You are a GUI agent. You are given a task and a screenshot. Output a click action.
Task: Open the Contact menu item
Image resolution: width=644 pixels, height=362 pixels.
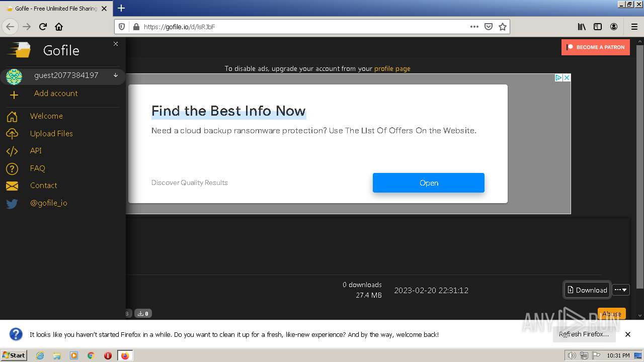44,186
